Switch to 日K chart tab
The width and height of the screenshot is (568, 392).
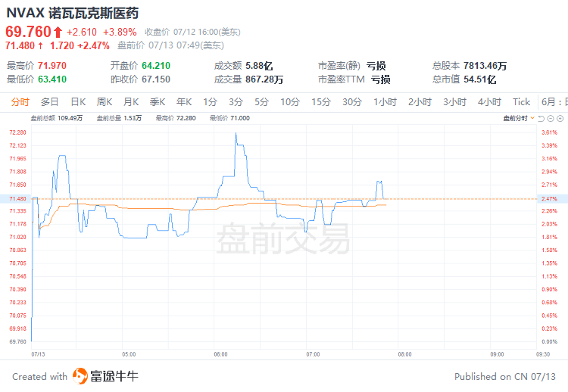[x=78, y=102]
